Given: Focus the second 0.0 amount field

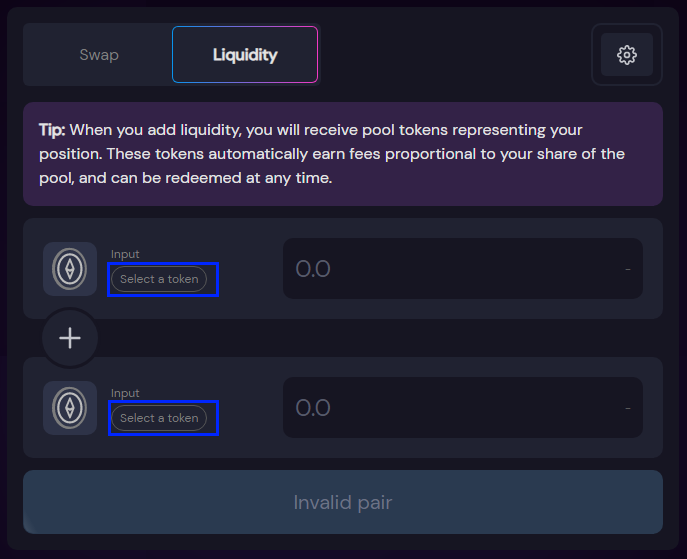Looking at the screenshot, I should click(463, 407).
